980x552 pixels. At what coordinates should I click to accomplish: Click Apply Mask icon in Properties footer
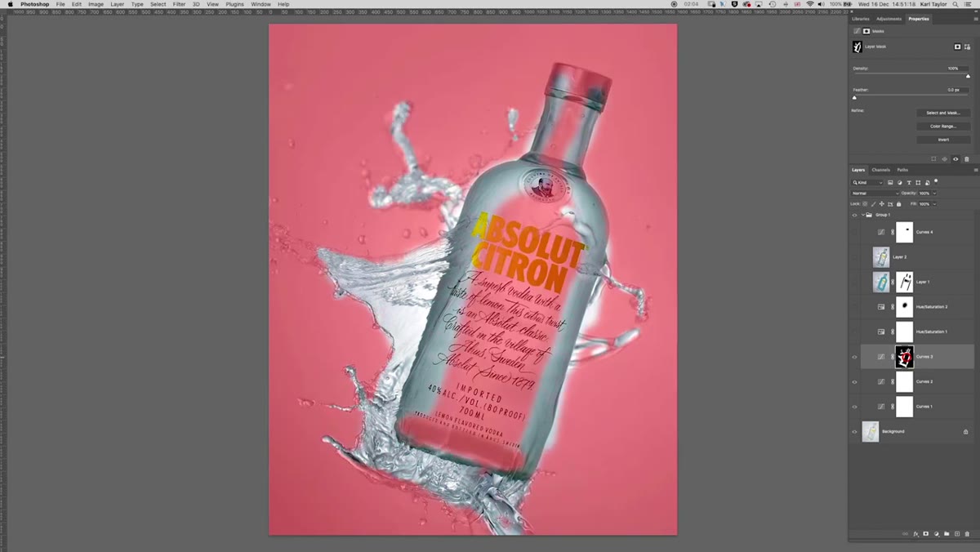point(945,159)
